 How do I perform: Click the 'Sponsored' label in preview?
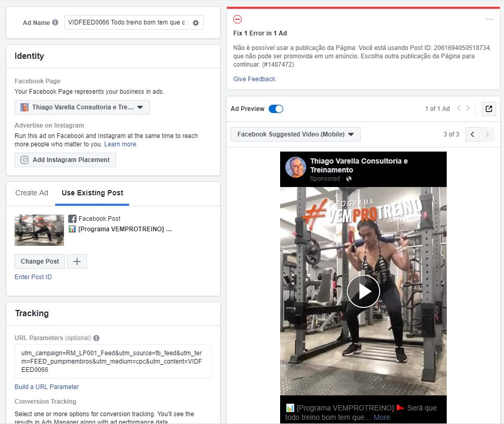pyautogui.click(x=325, y=179)
